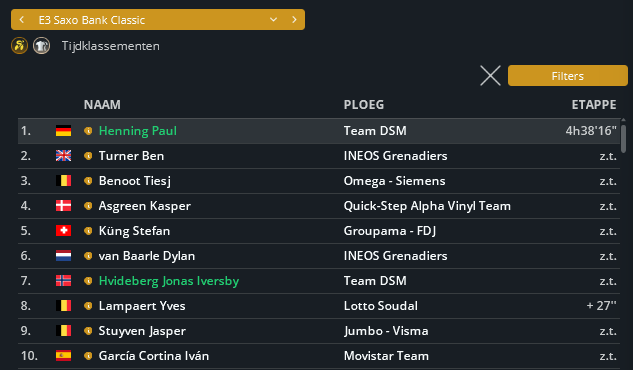Select the Lampaert Yves row
633x370 pixels.
point(319,306)
